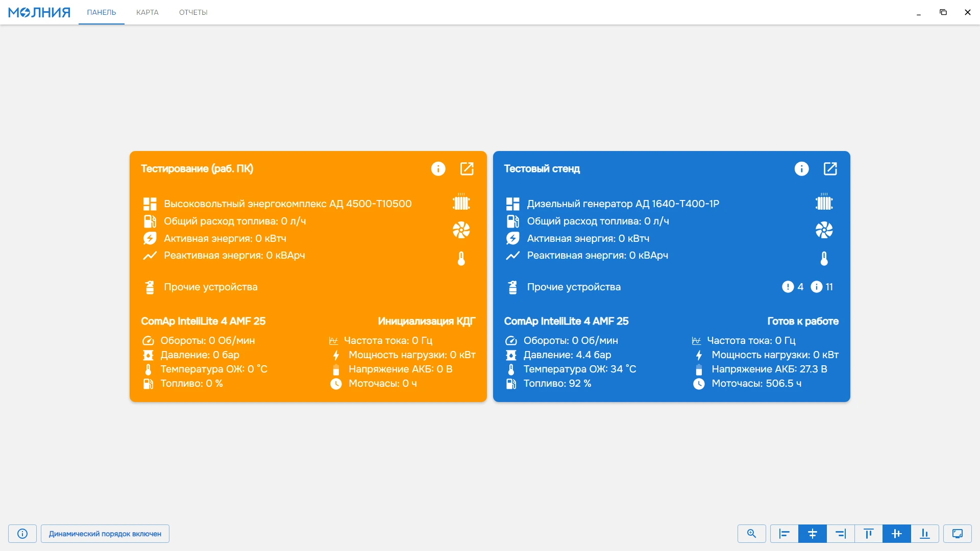The image size is (980, 551).
Task: Switch to the КАРТА tab
Action: [148, 12]
